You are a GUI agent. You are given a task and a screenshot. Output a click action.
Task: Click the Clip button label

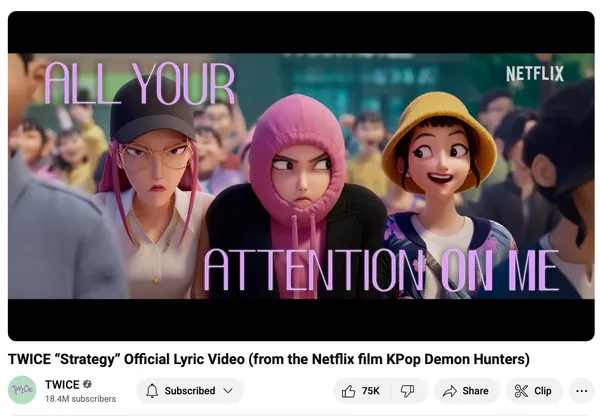(543, 391)
